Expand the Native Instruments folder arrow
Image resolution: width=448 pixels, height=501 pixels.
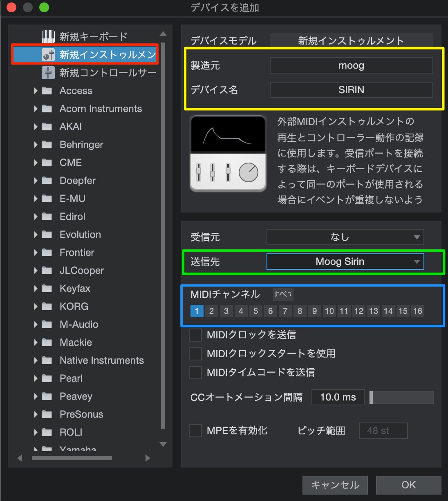[x=36, y=360]
